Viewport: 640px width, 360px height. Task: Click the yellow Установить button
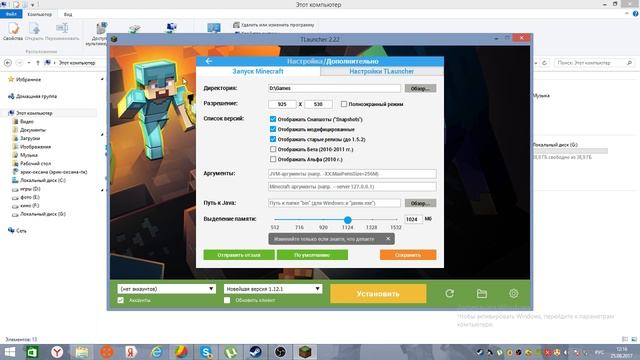point(378,294)
